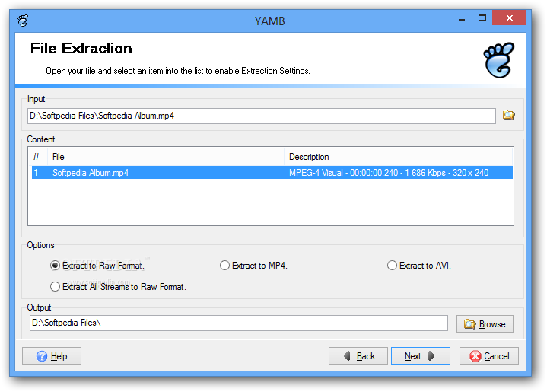
Task: Click the MPEG-4 Visual description cell
Action: coord(389,173)
